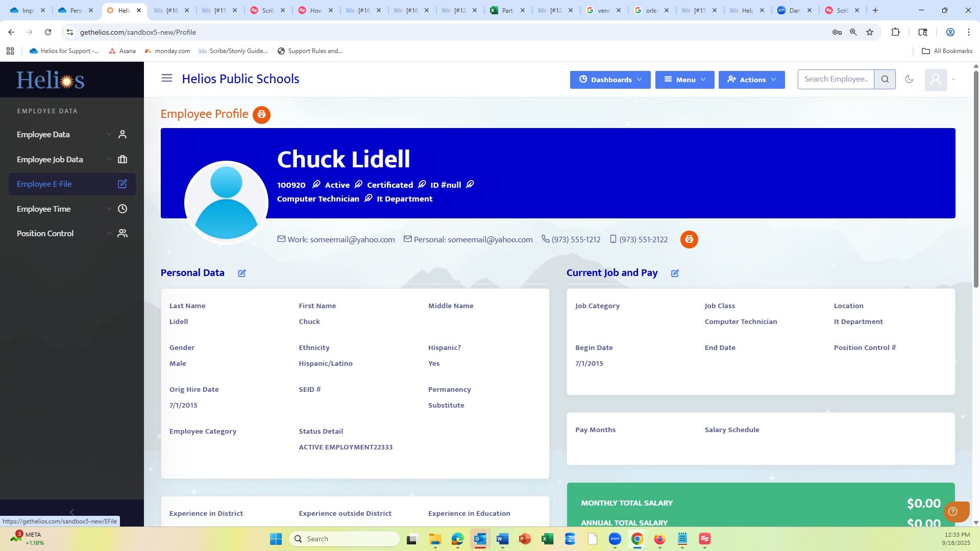Open Excel from the Windows taskbar

pos(547,539)
